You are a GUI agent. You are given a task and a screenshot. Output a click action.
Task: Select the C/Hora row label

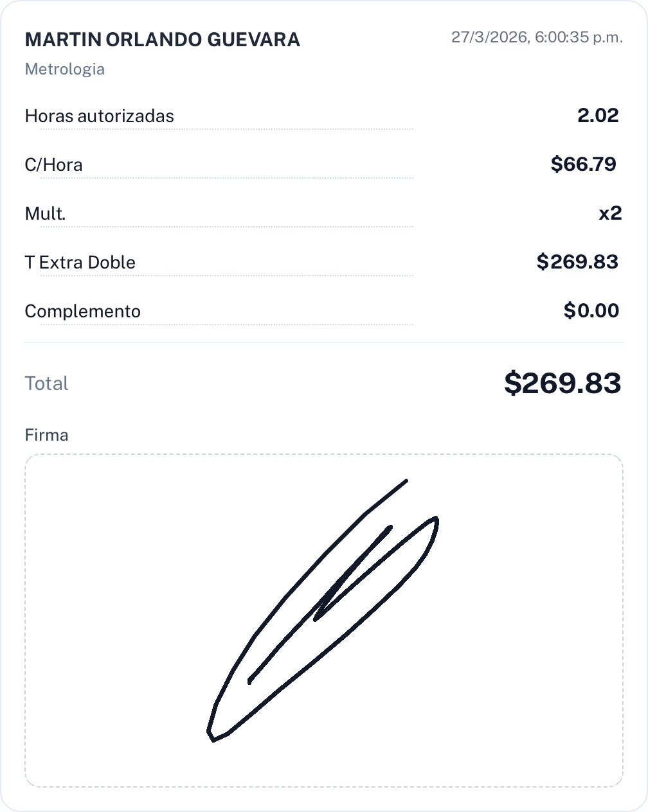pyautogui.click(x=53, y=165)
